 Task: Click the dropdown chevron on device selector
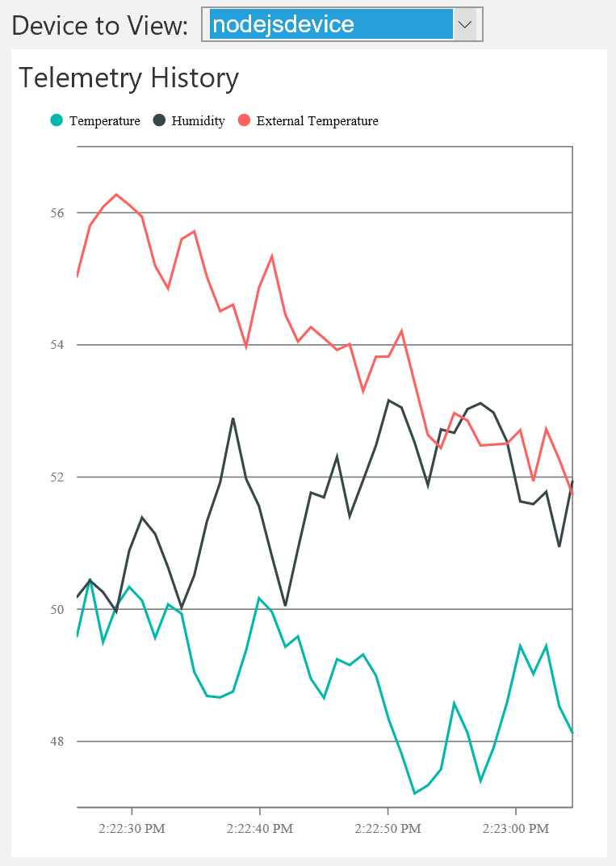[x=464, y=24]
